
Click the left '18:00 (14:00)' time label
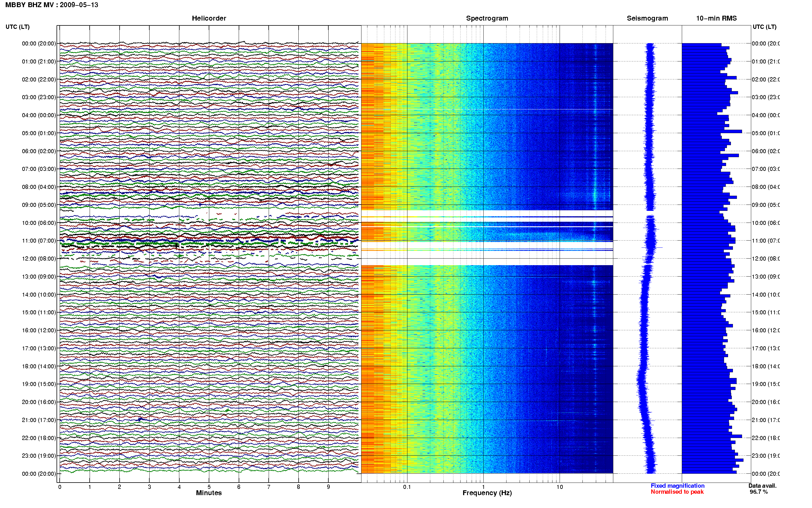point(39,366)
